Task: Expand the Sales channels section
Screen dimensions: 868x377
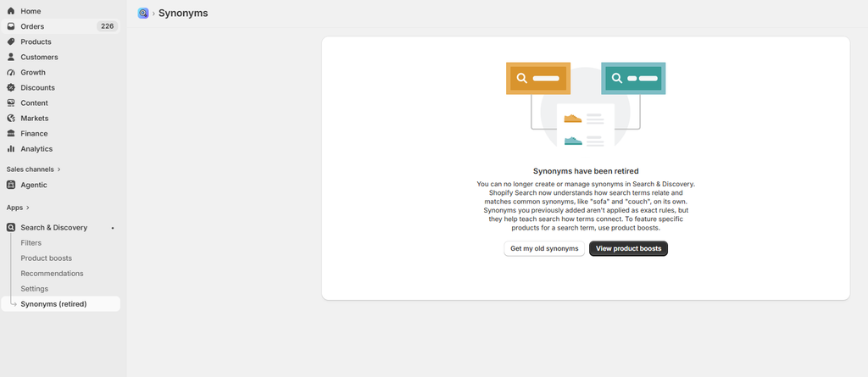Action: coord(33,169)
